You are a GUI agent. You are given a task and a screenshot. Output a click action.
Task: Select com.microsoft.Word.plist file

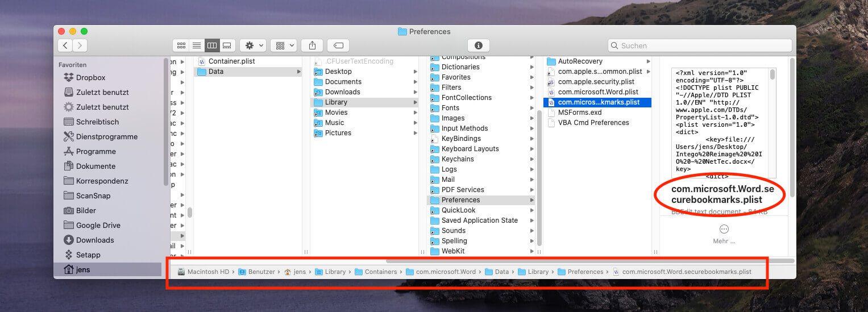(597, 92)
